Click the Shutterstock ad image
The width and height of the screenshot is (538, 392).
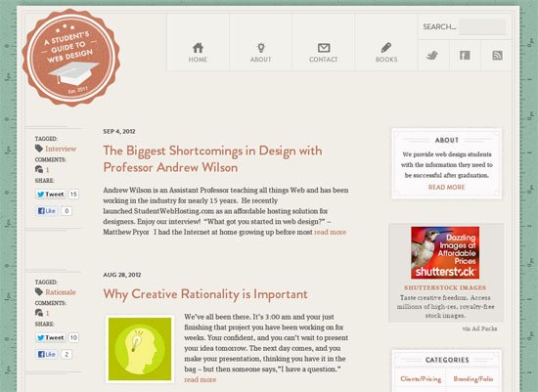click(445, 252)
